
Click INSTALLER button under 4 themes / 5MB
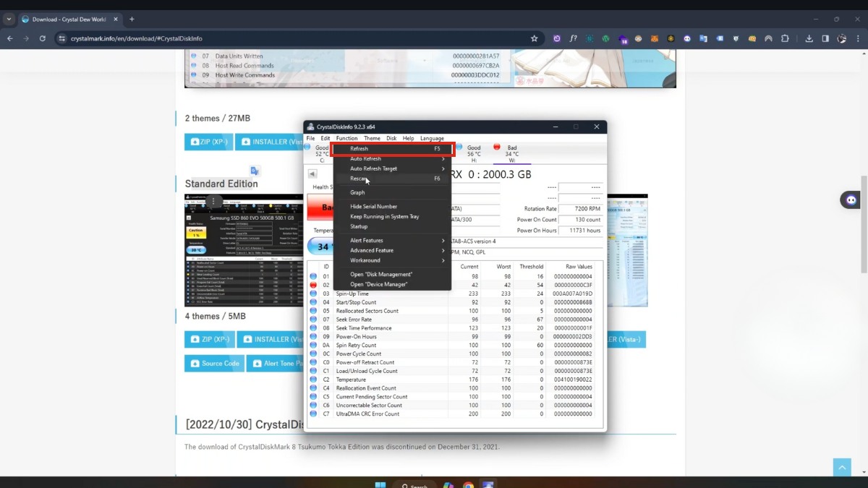269,339
